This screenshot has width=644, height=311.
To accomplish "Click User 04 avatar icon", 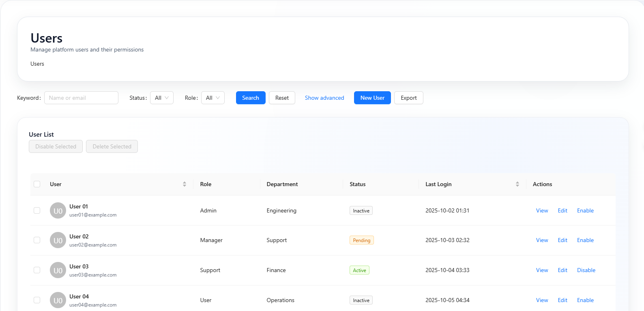I will click(x=58, y=300).
